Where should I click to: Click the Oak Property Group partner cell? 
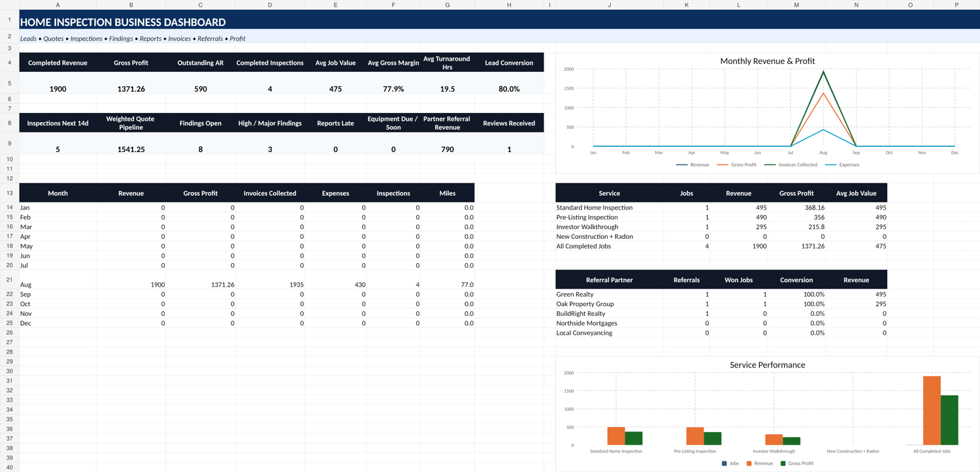pyautogui.click(x=610, y=304)
